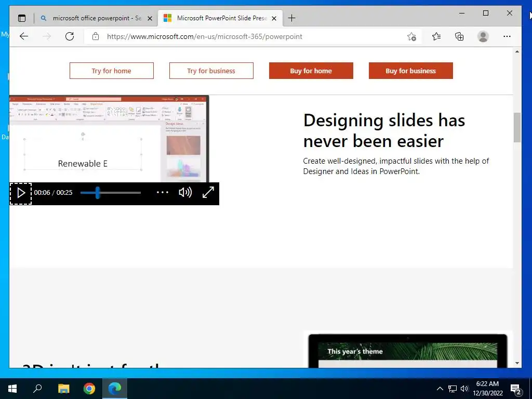This screenshot has width=532, height=399.
Task: Open File Explorer from the taskbar
Action: click(x=63, y=389)
